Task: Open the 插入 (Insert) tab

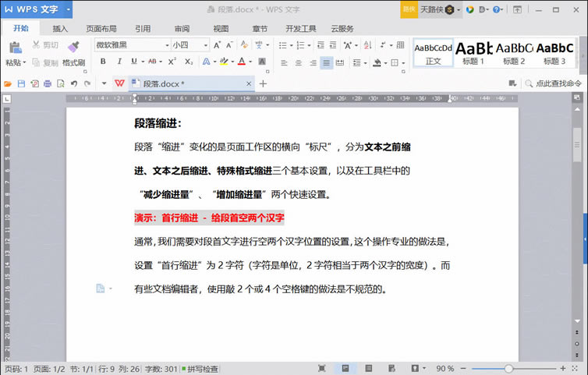Action: point(60,29)
